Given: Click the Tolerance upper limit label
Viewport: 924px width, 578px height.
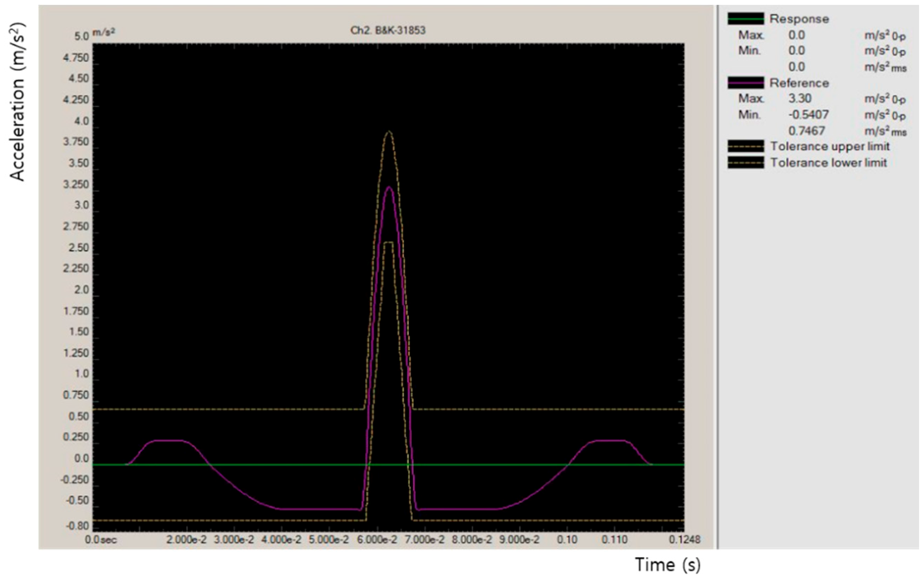Looking at the screenshot, I should [x=830, y=146].
